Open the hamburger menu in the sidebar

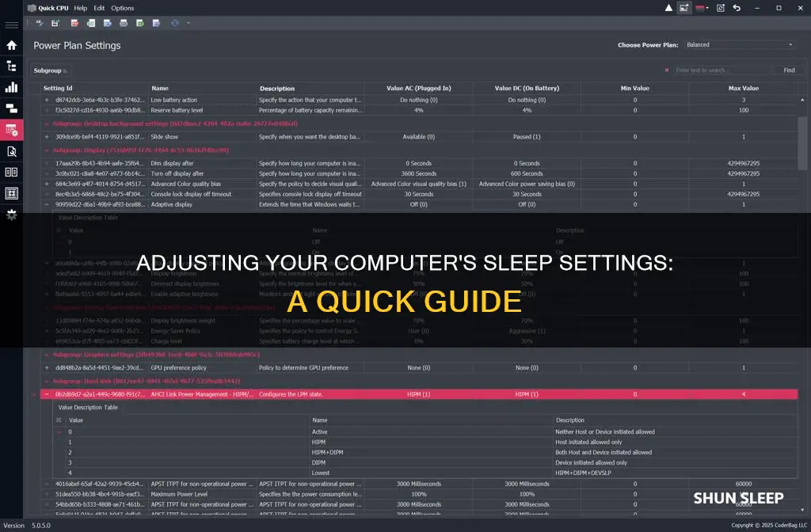(11, 25)
